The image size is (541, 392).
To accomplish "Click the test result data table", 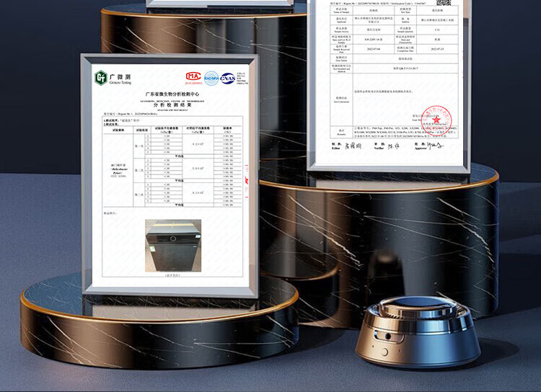I will (x=170, y=166).
